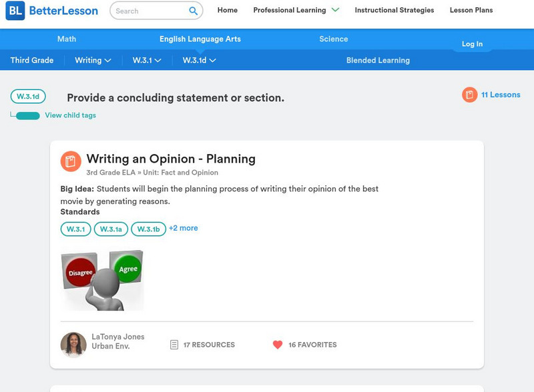Image resolution: width=534 pixels, height=392 pixels.
Task: Open LaTonya Jones author name
Action: [118, 337]
